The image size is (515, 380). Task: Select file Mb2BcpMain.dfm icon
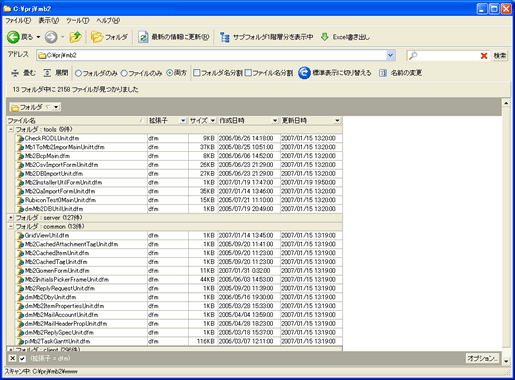(x=21, y=156)
